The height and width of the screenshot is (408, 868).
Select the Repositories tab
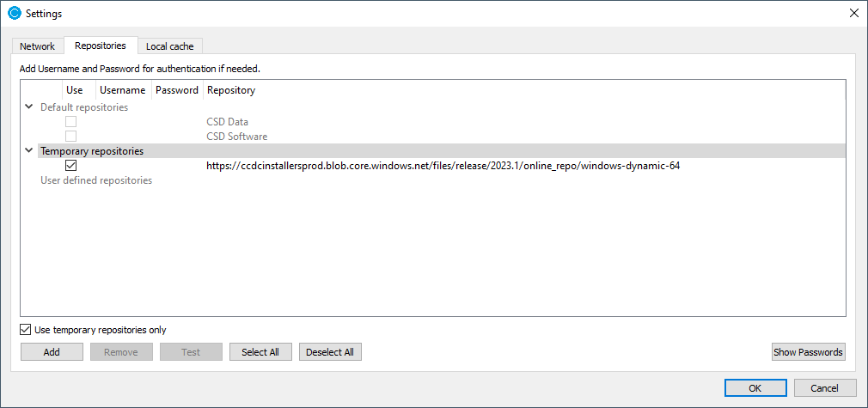[100, 46]
